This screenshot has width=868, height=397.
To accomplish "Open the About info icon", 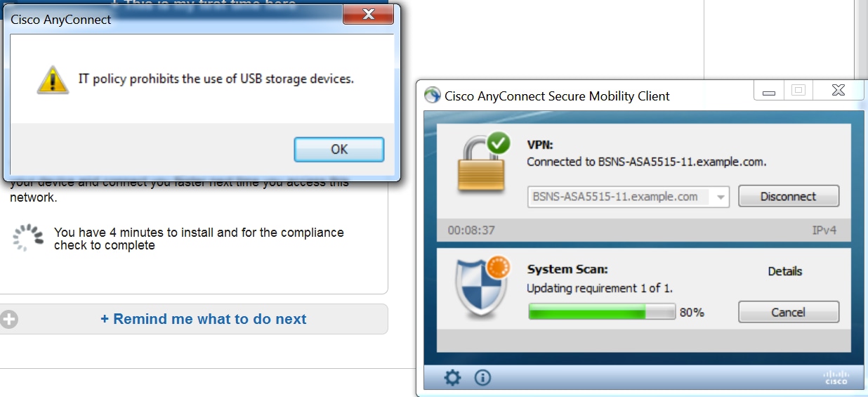I will (x=482, y=378).
